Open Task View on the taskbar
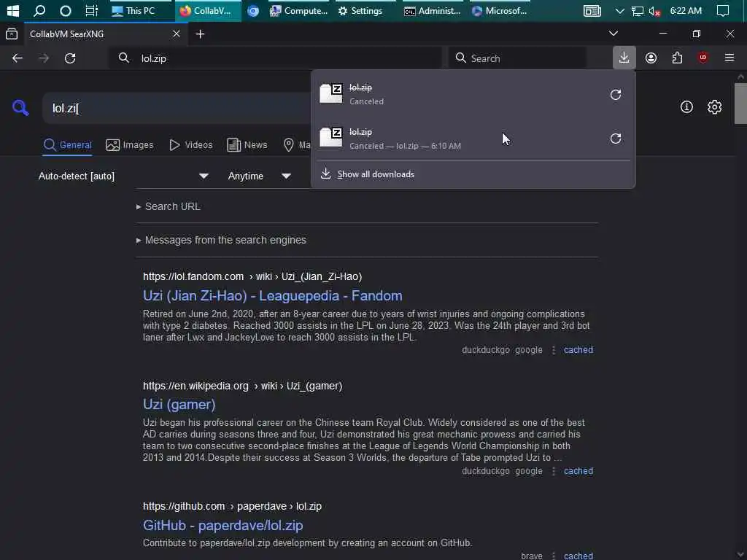Image resolution: width=747 pixels, height=560 pixels. (91, 10)
